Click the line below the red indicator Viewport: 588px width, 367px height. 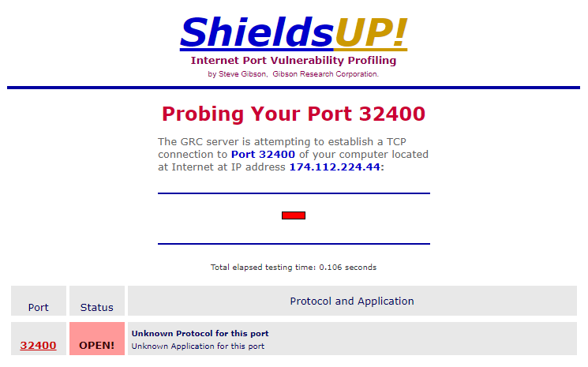point(294,244)
